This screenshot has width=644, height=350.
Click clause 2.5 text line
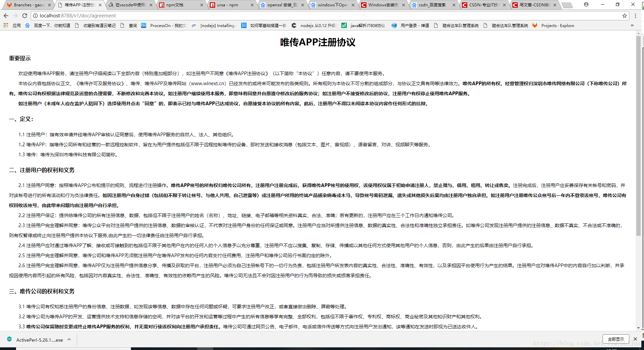pos(176,255)
